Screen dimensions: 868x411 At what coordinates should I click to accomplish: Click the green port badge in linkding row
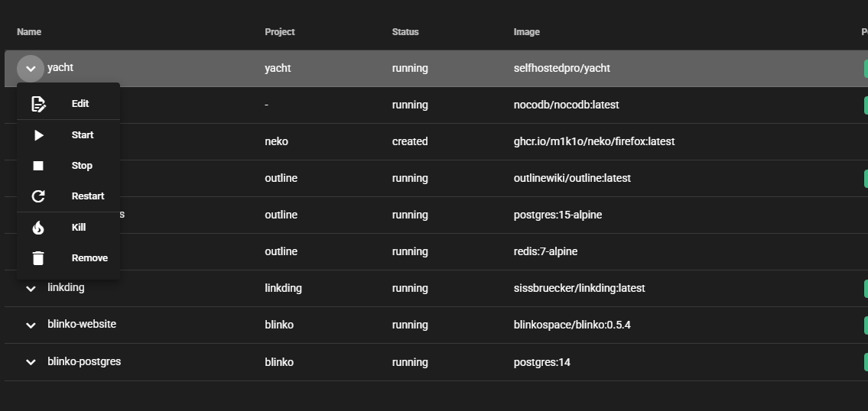click(866, 289)
